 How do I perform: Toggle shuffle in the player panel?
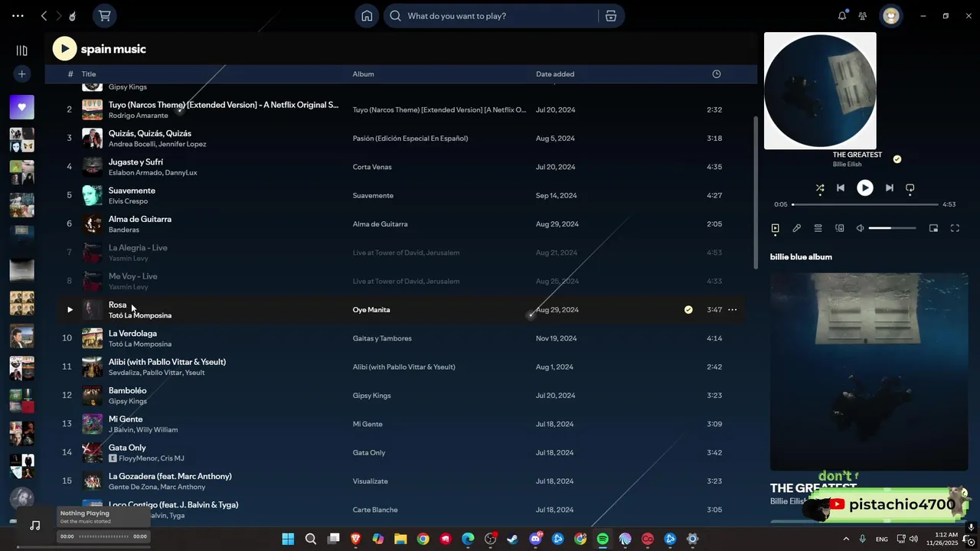point(820,187)
